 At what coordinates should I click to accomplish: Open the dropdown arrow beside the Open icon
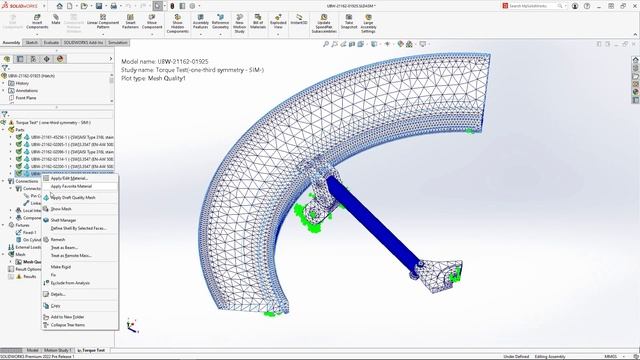[x=90, y=6]
